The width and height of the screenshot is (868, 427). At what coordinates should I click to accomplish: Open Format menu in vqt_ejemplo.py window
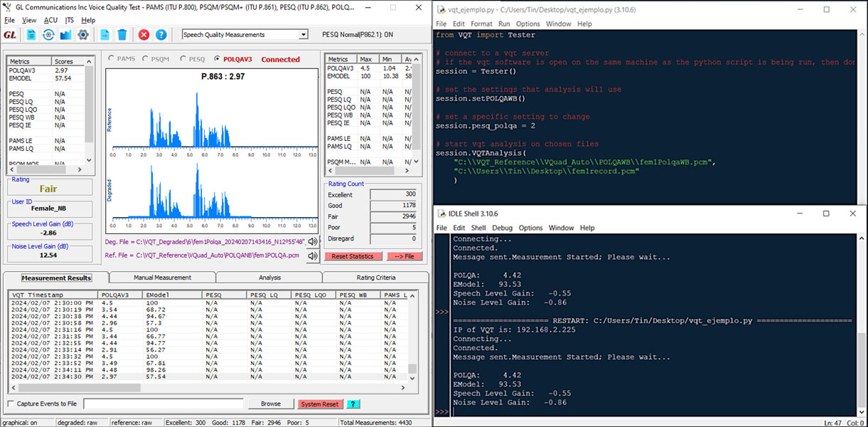481,23
